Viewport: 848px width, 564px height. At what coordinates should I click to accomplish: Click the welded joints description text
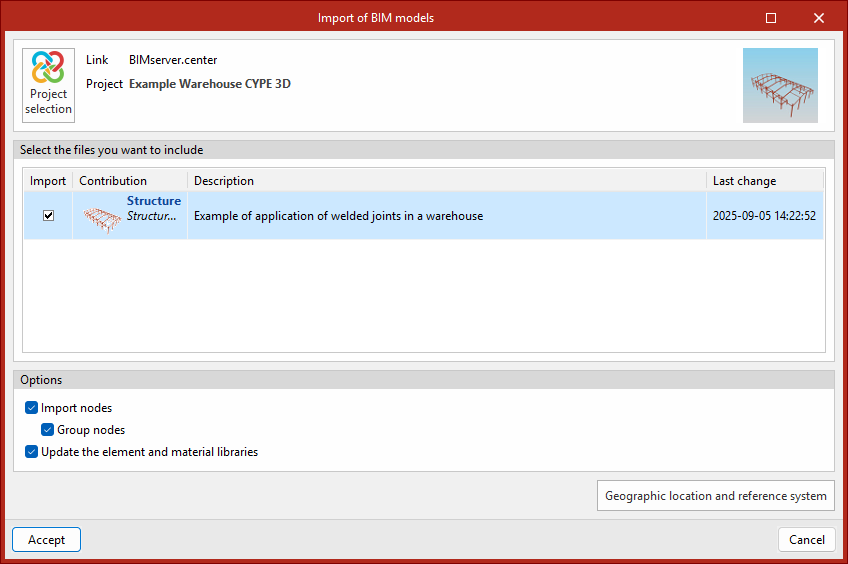(x=338, y=216)
